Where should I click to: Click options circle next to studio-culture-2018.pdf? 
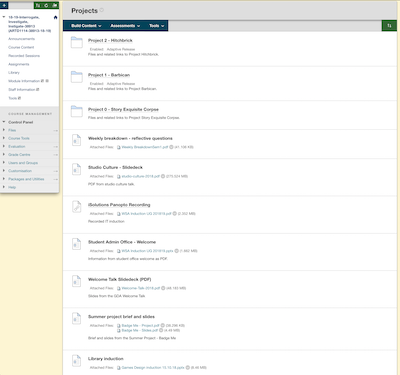pyautogui.click(x=163, y=176)
